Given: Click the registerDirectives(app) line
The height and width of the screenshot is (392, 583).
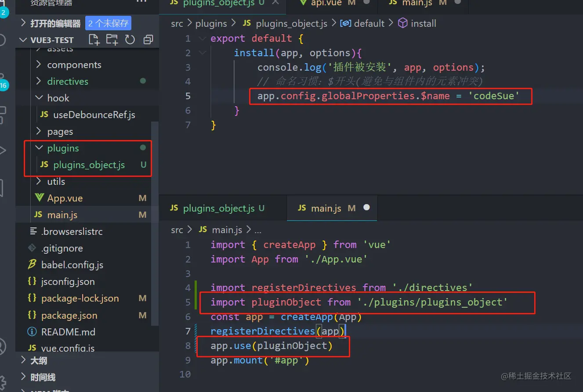Looking at the screenshot, I should click(x=278, y=331).
